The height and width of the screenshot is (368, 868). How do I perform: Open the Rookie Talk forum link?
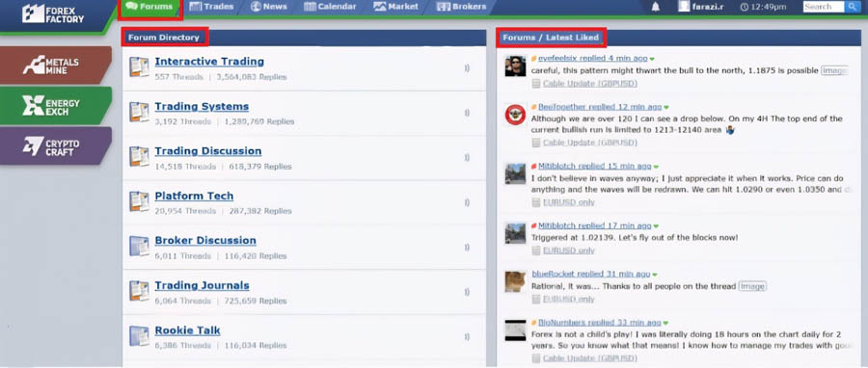(188, 330)
